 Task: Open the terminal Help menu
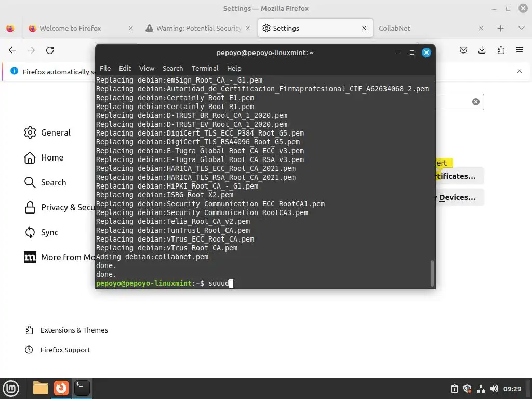pos(234,68)
